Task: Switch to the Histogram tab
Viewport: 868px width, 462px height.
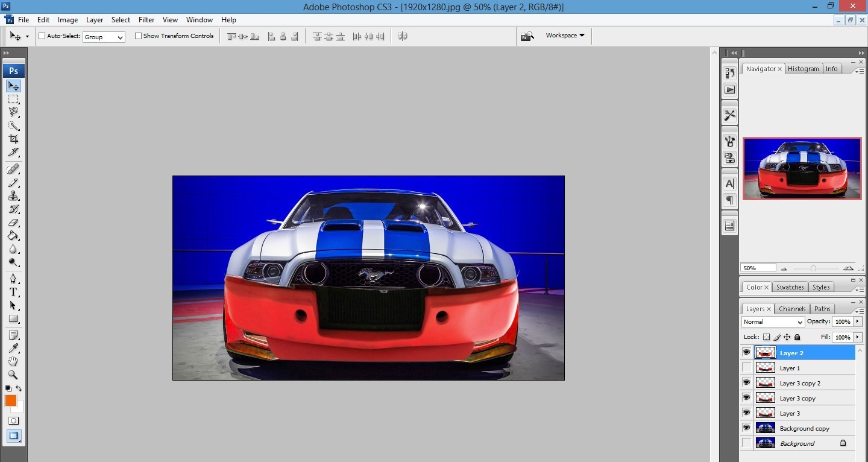Action: pos(803,69)
